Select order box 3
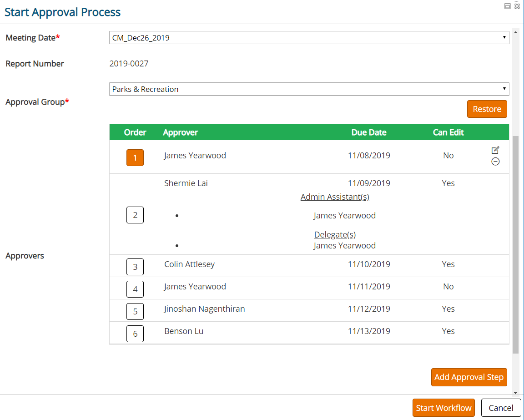Viewport: 524px width, 420px height. click(135, 267)
